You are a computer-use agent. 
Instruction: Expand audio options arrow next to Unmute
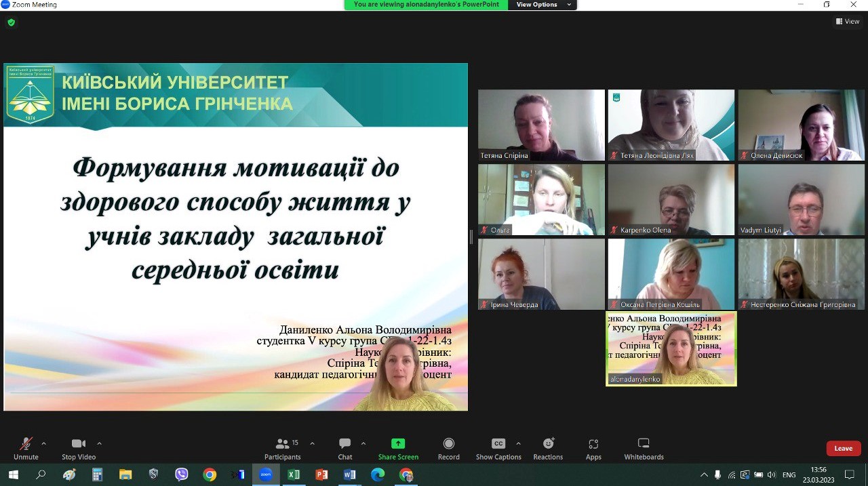pyautogui.click(x=44, y=444)
